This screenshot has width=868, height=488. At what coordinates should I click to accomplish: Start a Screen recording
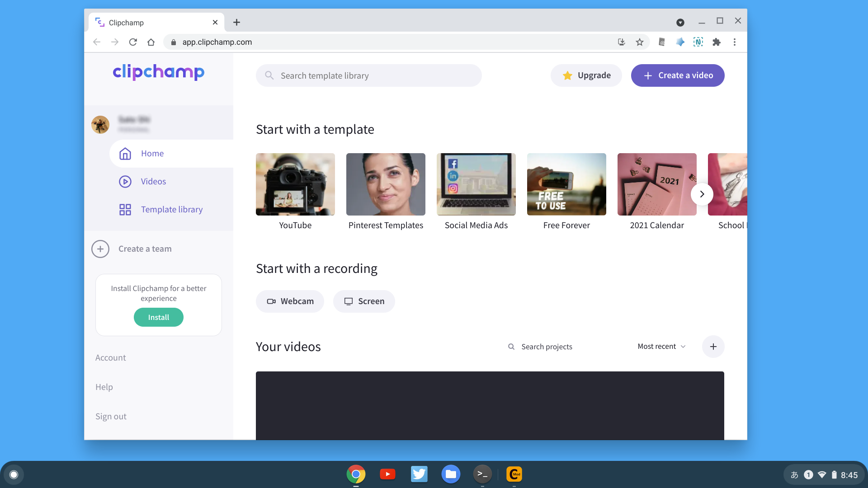(x=364, y=301)
